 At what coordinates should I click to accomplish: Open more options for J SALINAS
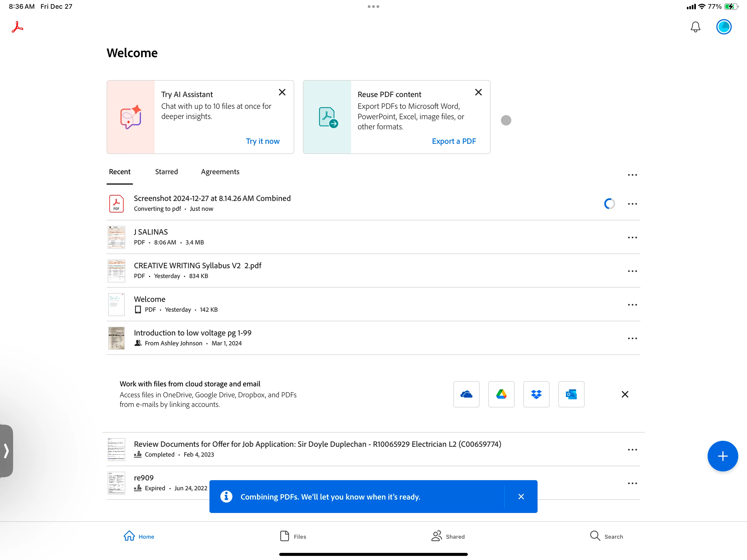(x=632, y=237)
